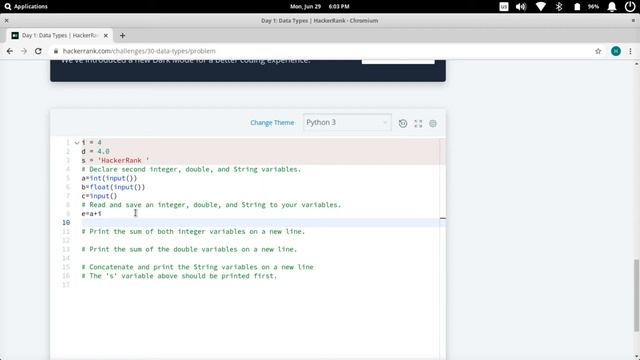Screen dimensions: 640x360
Task: Open the notifications bell icon
Action: point(611,7)
